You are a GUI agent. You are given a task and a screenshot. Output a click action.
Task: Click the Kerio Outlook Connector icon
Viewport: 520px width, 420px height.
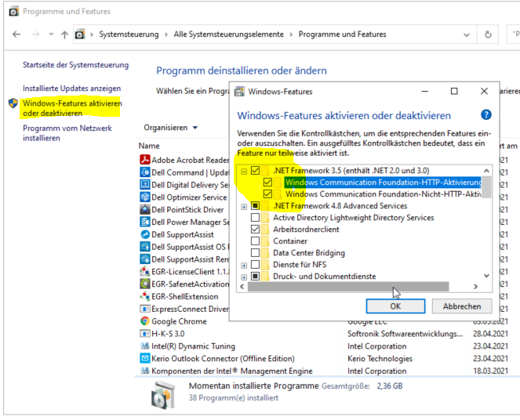(x=144, y=358)
